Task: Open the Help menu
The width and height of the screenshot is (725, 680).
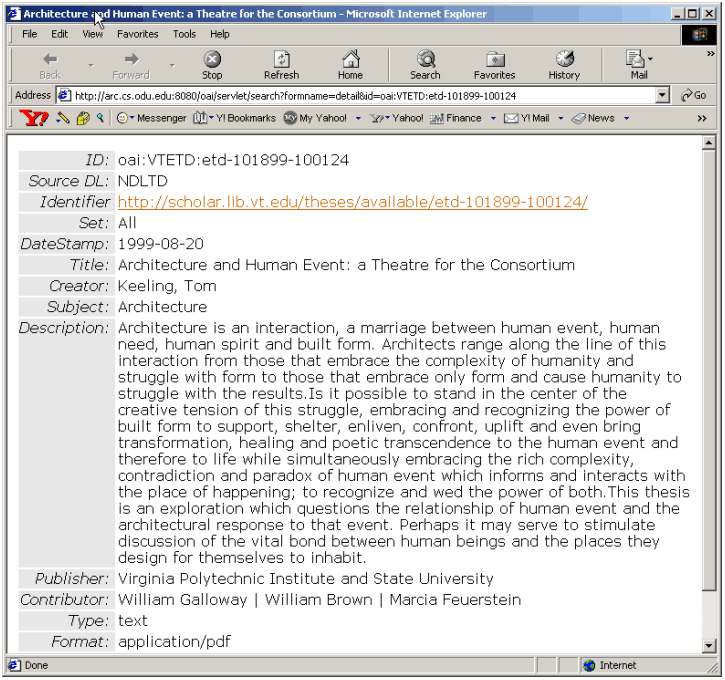Action: pyautogui.click(x=220, y=34)
